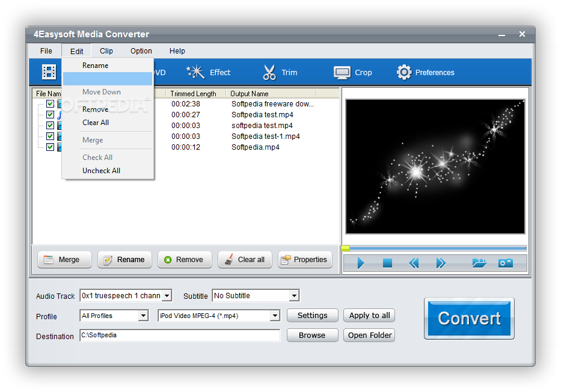Select the Trim scissors tool
The image size is (561, 392).
(280, 72)
